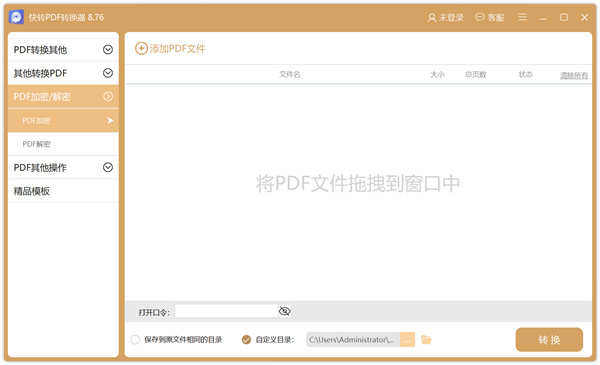Select the PDF加密 item

tap(64, 121)
